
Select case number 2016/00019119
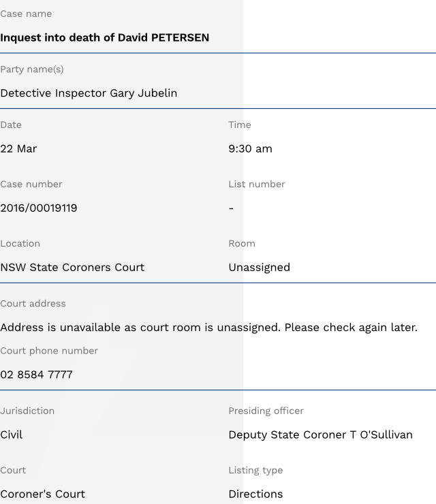(x=39, y=208)
